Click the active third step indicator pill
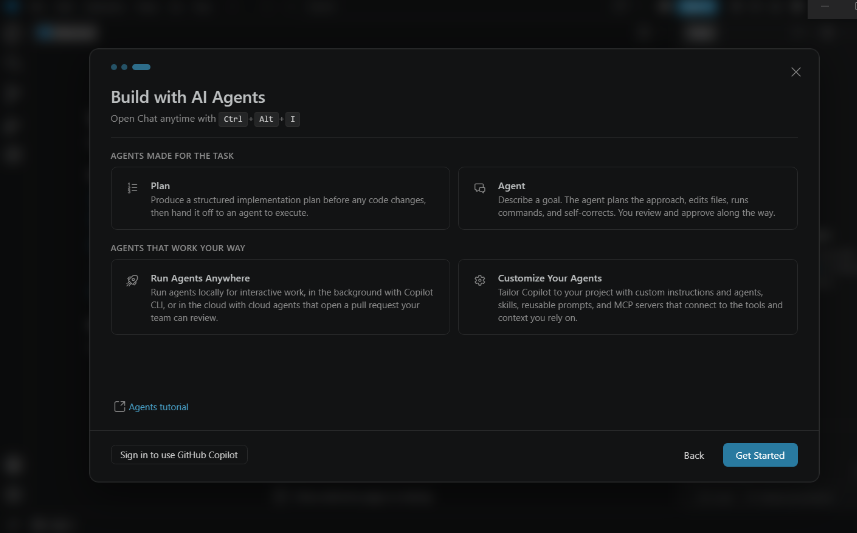The height and width of the screenshot is (533, 857). click(141, 67)
